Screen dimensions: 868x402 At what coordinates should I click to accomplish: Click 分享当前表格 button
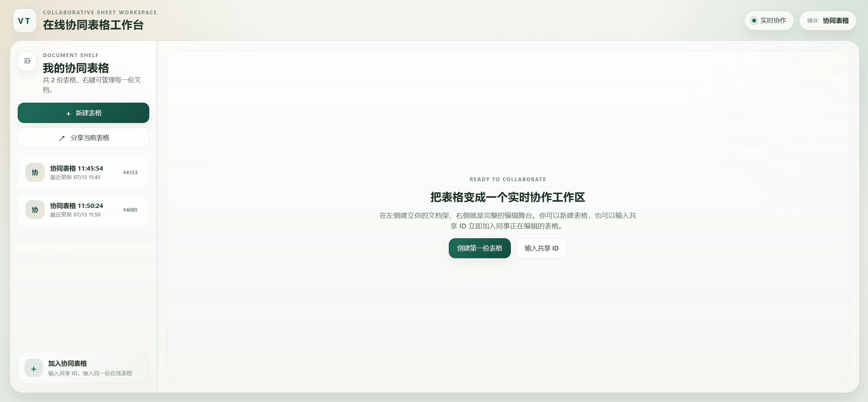[x=84, y=138]
